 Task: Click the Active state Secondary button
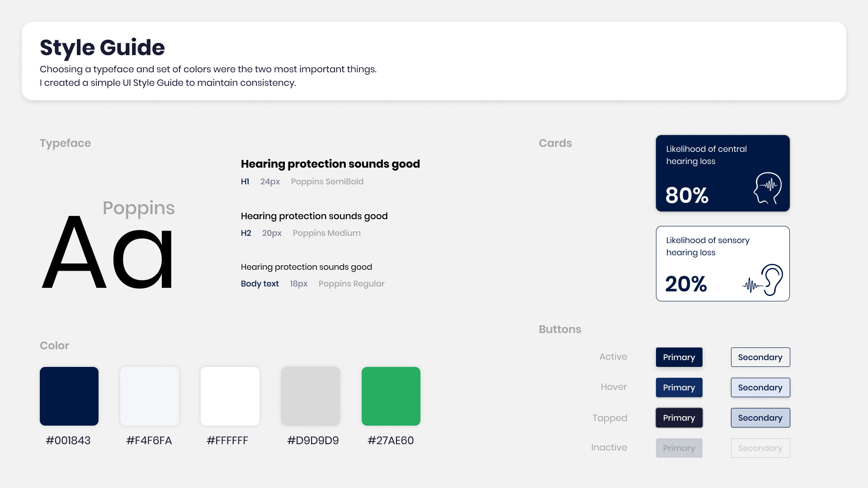click(x=760, y=357)
